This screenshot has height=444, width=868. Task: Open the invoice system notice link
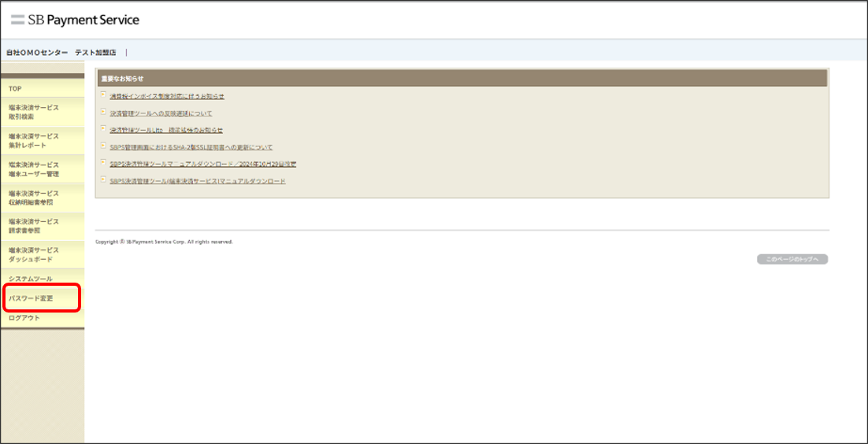pos(167,96)
